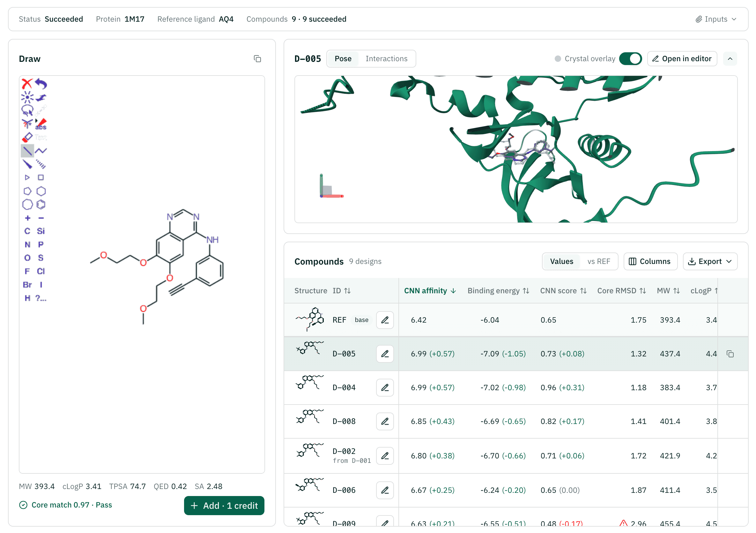Screen dimensions: 756x533
Task: Open edit pencil for compound D-004
Action: click(x=385, y=388)
